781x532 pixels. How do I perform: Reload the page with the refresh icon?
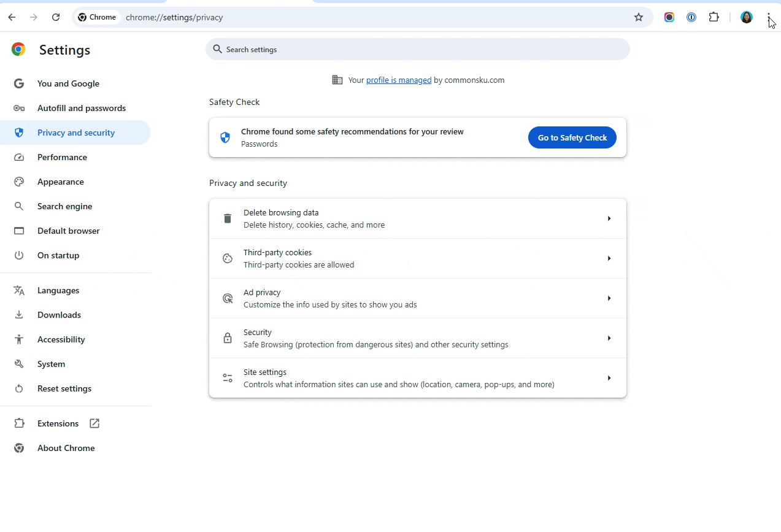[56, 17]
